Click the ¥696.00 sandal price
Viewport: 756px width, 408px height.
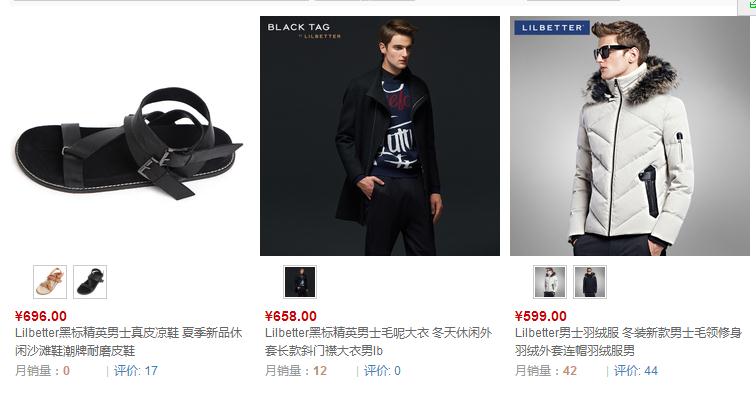(x=40, y=316)
